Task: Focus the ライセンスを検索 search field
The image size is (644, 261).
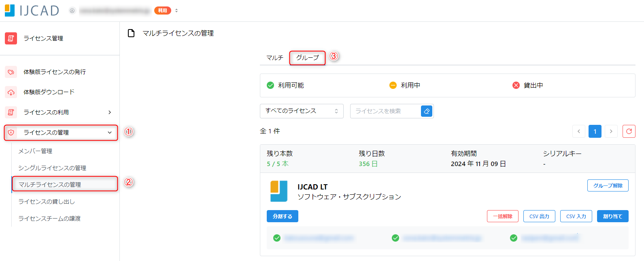Action: click(385, 111)
